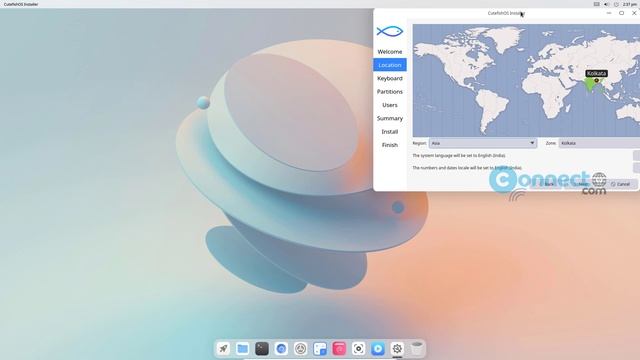Open the pink app icon in dock

pyautogui.click(x=339, y=349)
